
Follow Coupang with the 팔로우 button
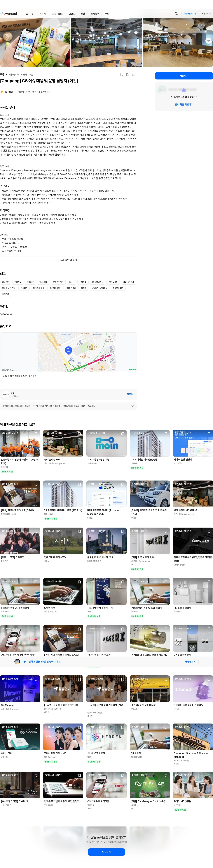130,394
